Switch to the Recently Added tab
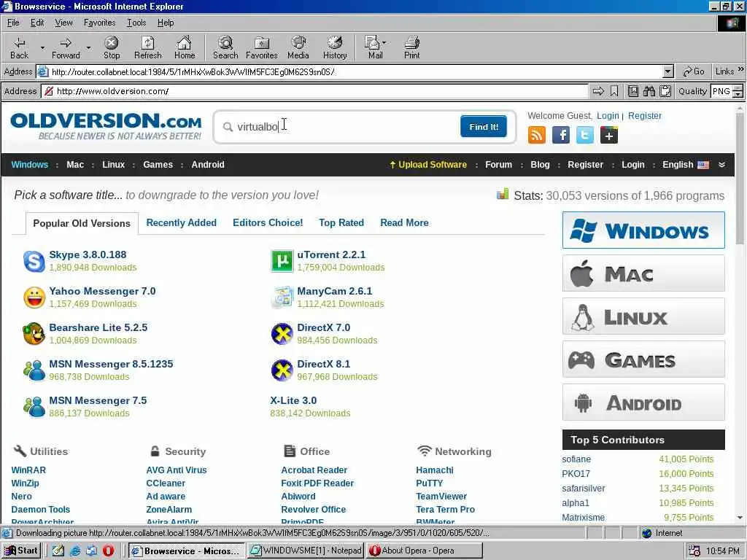 181,223
